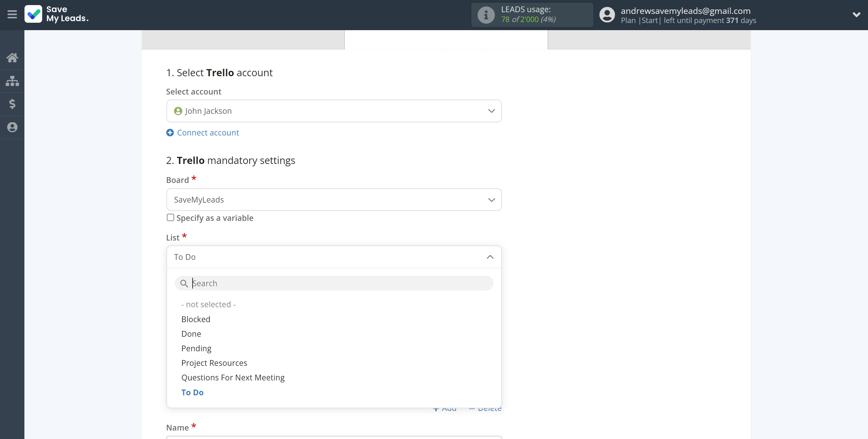Expand the account menu chevron

(x=856, y=15)
